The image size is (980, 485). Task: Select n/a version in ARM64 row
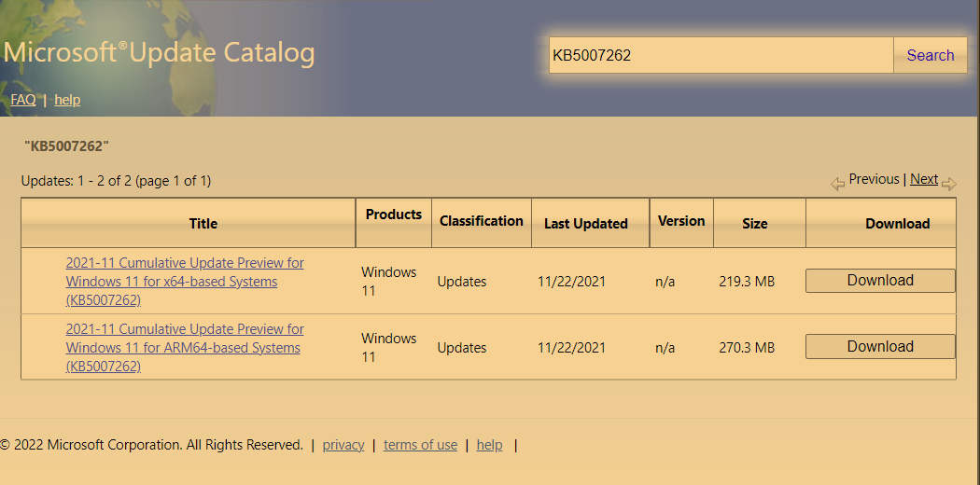point(665,348)
